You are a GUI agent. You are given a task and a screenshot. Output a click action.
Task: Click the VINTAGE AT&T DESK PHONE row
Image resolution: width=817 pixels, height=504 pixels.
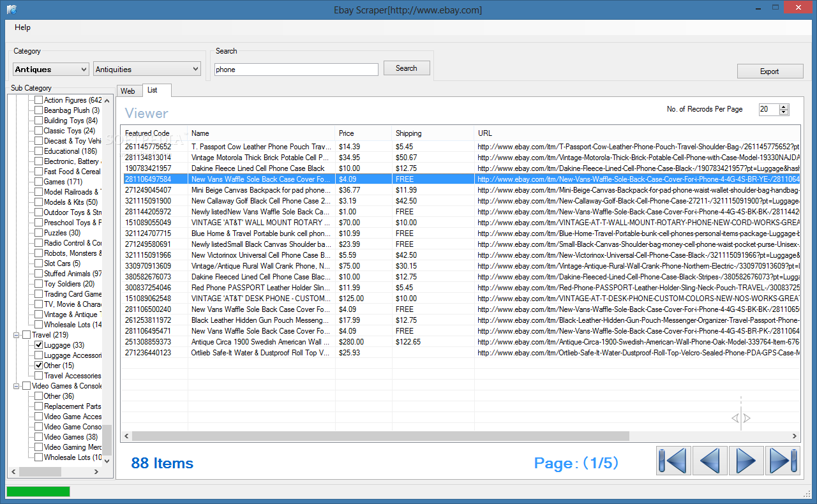(x=461, y=299)
